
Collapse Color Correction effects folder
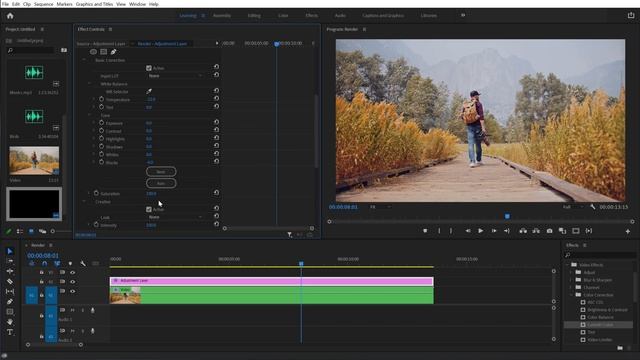tap(571, 295)
